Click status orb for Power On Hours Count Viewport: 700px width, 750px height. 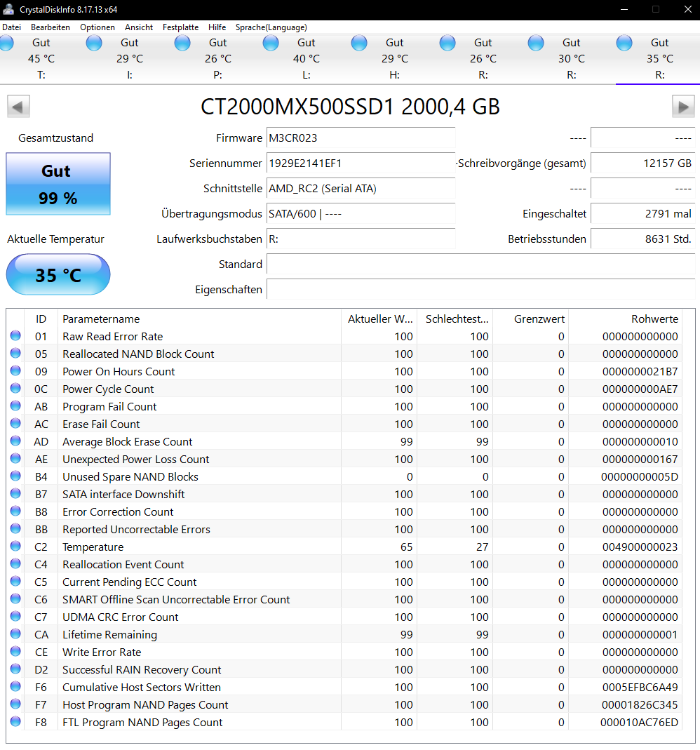coord(15,370)
